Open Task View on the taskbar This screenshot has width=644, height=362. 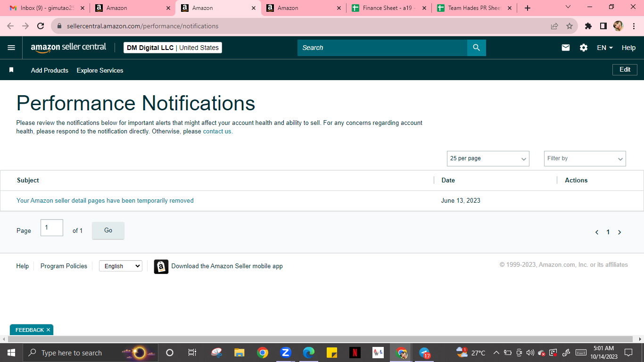pos(192,353)
